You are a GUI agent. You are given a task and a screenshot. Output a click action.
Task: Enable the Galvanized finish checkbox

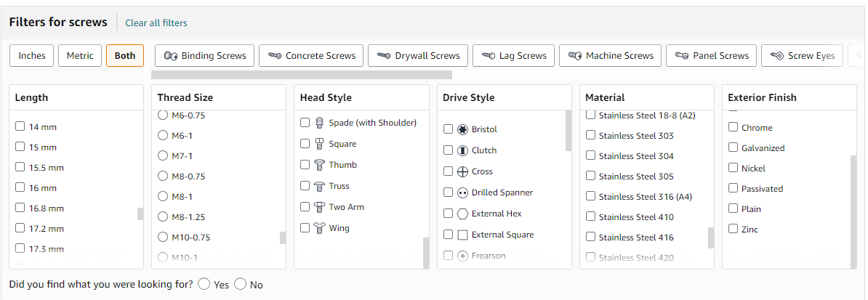733,147
